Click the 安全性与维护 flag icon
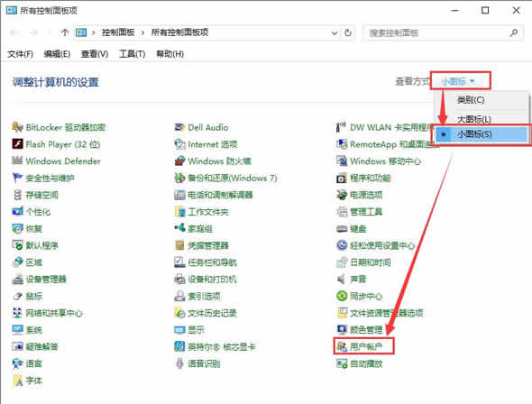Screen dimensions: 532x404 coord(17,178)
